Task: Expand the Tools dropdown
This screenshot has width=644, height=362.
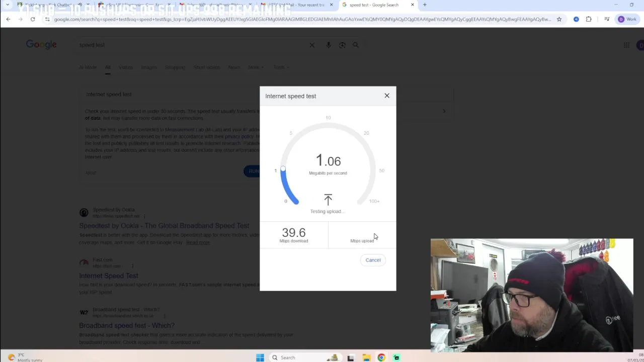Action: coord(281,67)
